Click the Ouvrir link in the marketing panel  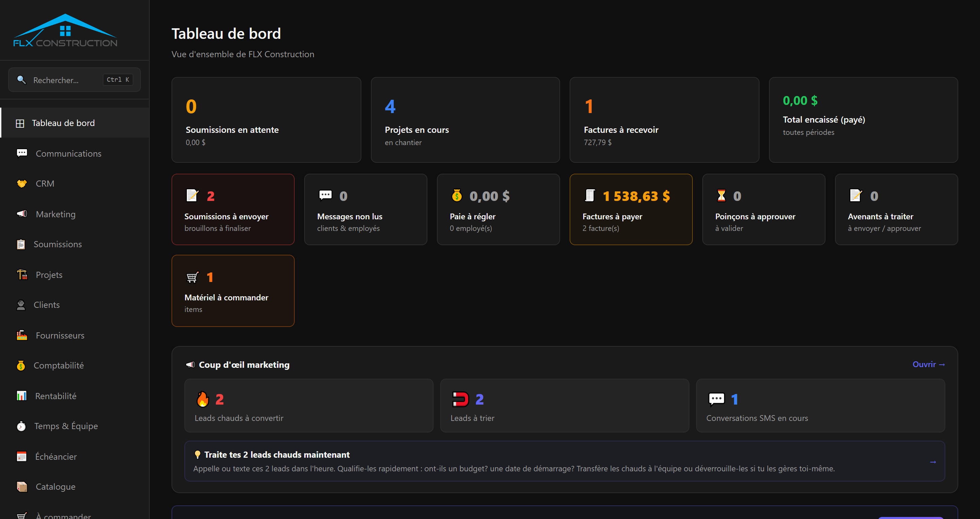pyautogui.click(x=929, y=364)
